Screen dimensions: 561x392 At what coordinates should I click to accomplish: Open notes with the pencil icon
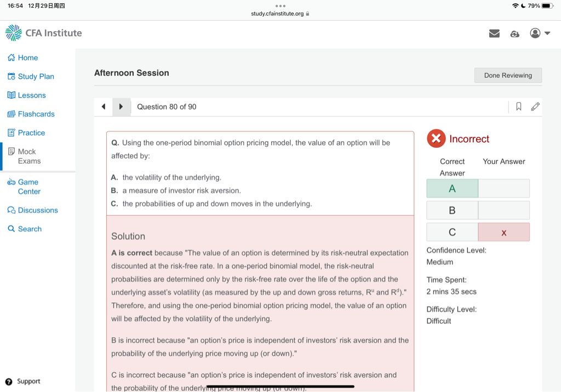[535, 107]
